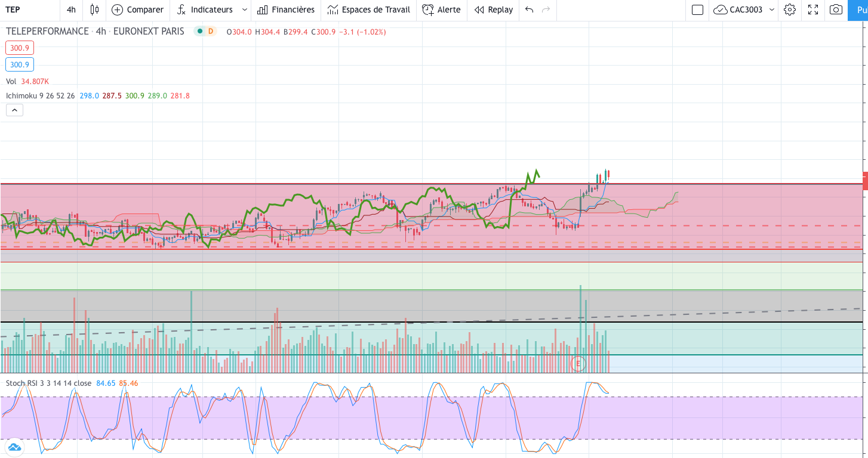This screenshot has height=458, width=868.
Task: Click the earnings E marker on the chart
Action: (x=578, y=363)
